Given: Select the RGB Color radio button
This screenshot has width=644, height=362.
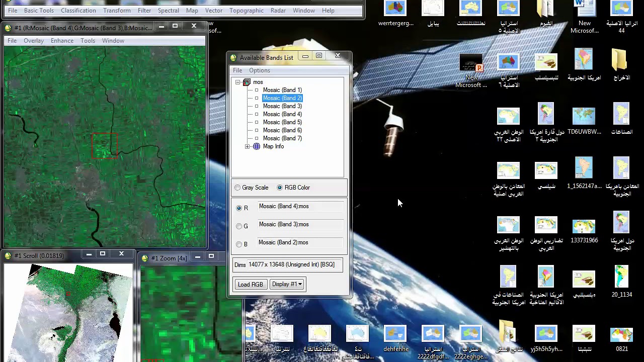Looking at the screenshot, I should pos(280,188).
